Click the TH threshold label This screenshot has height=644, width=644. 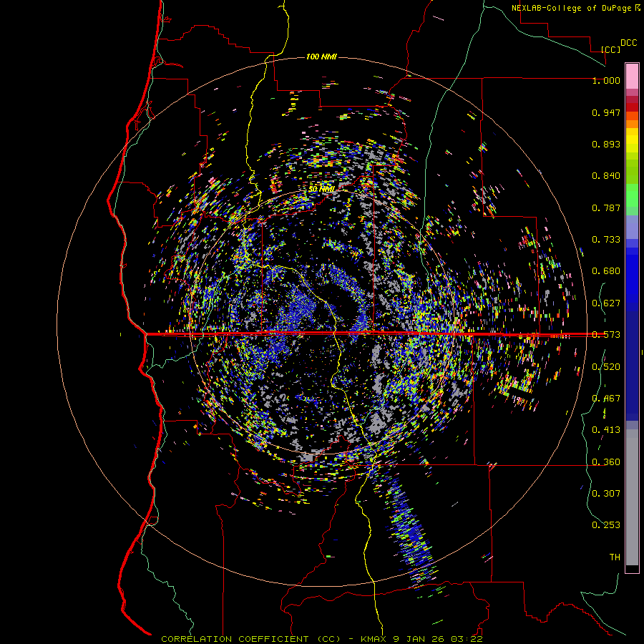(x=615, y=557)
